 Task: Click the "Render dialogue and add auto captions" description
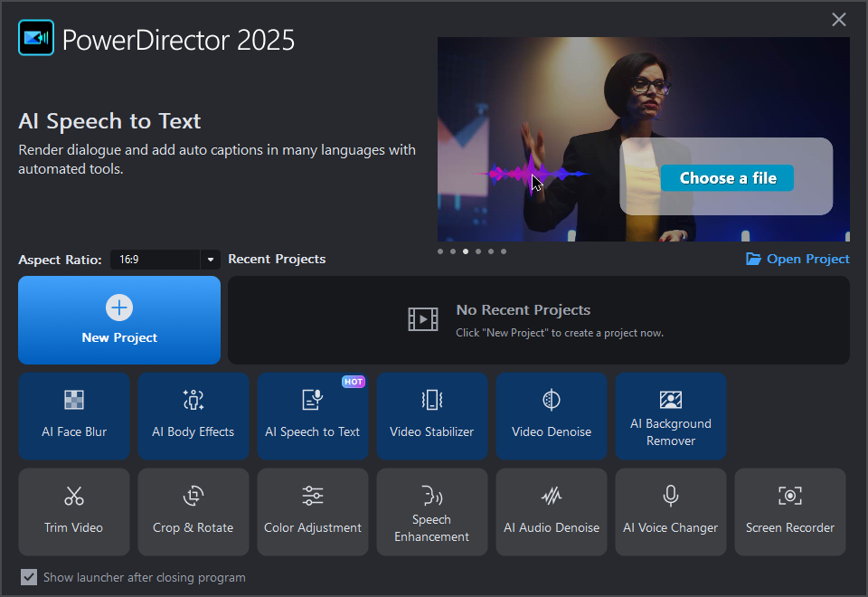point(217,159)
